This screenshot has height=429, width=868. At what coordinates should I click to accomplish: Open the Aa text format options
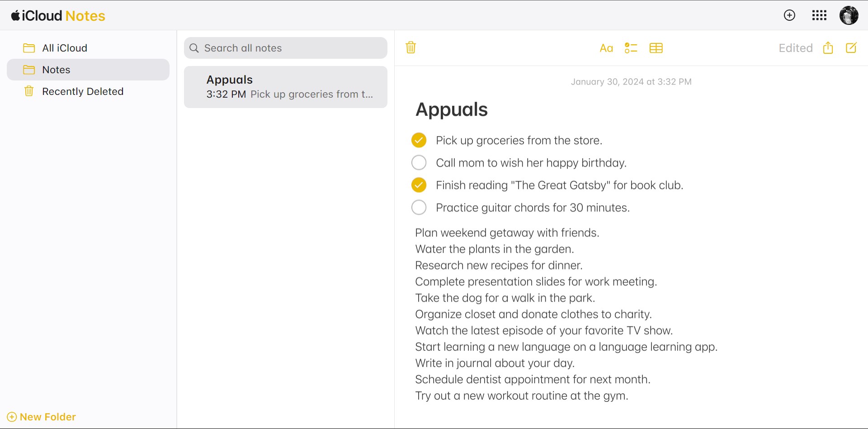pyautogui.click(x=606, y=48)
